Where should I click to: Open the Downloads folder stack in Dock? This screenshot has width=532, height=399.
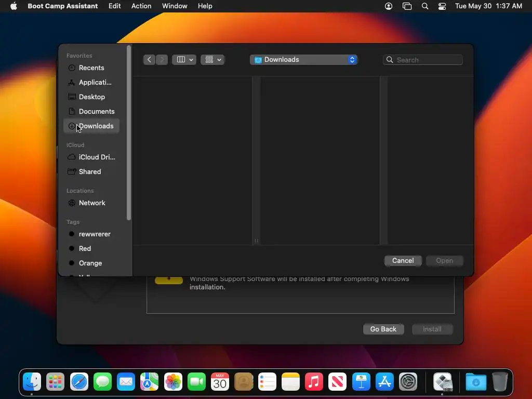pyautogui.click(x=476, y=382)
